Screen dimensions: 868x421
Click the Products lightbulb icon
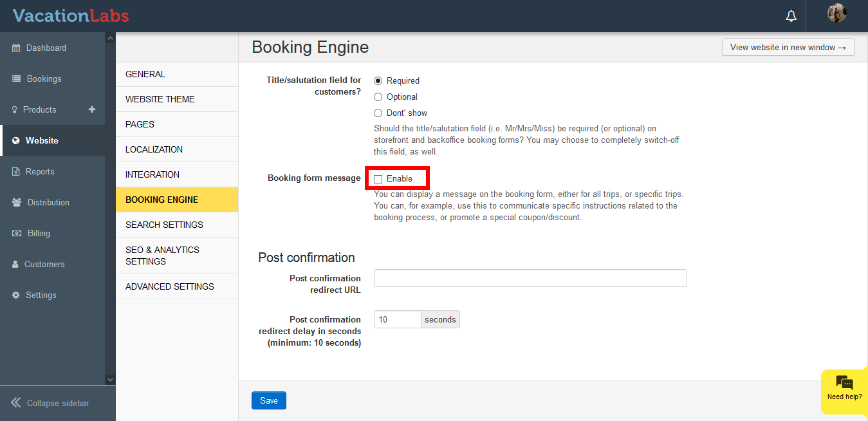[x=15, y=110]
